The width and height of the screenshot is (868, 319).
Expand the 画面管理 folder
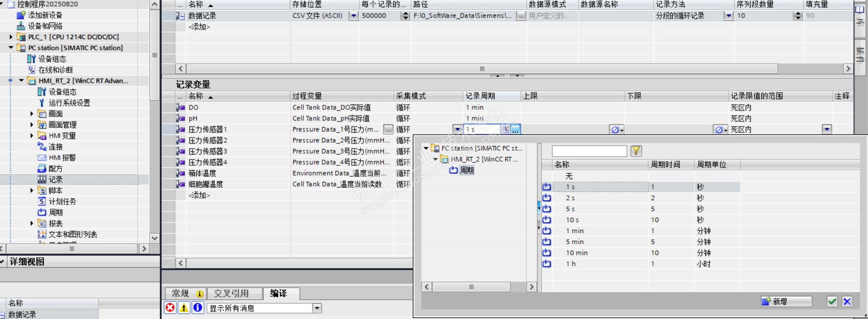[32, 125]
